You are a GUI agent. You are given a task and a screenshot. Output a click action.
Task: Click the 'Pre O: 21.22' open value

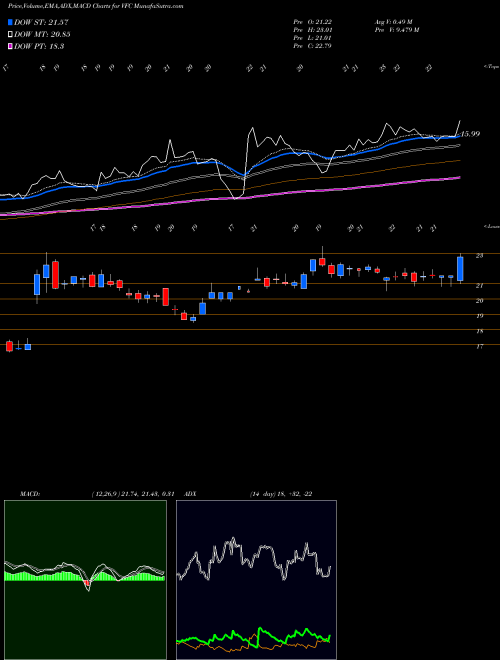coord(313,22)
